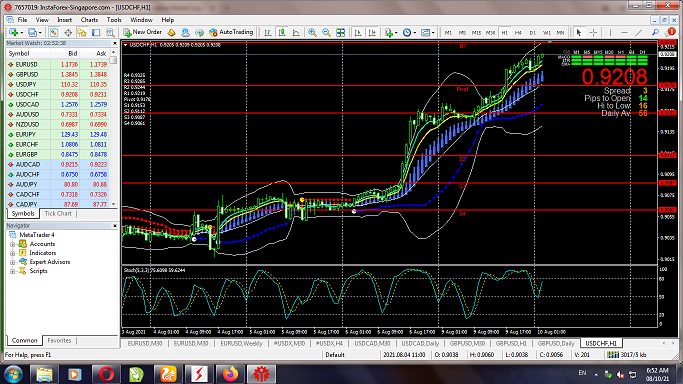Screen dimensions: 683x384
Task: Click the New Chart toolbar icon
Action: pyautogui.click(x=13, y=32)
